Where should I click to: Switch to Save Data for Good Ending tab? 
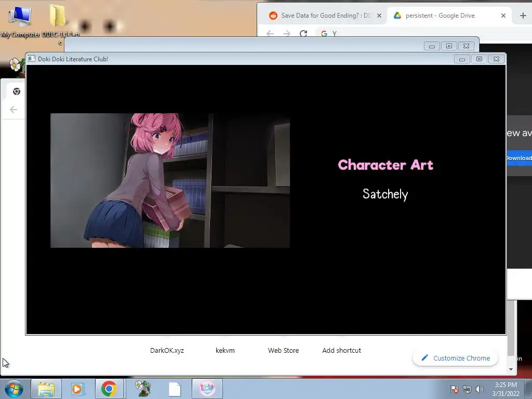point(326,16)
